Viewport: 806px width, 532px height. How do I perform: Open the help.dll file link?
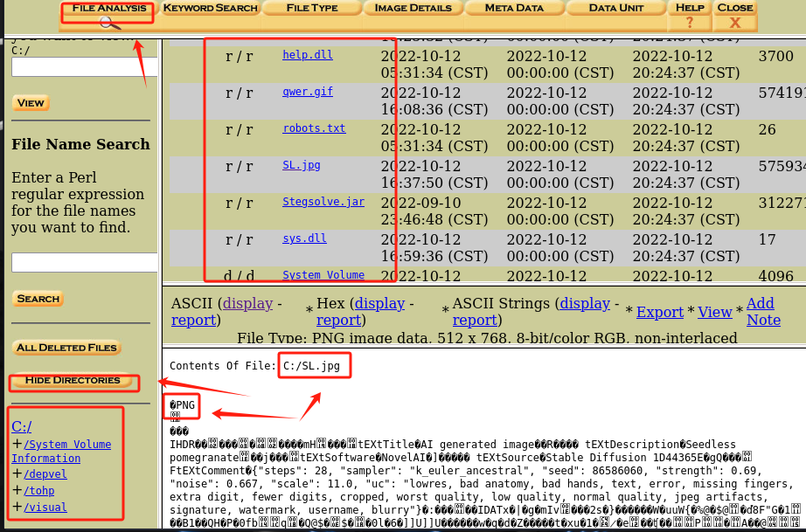point(308,55)
